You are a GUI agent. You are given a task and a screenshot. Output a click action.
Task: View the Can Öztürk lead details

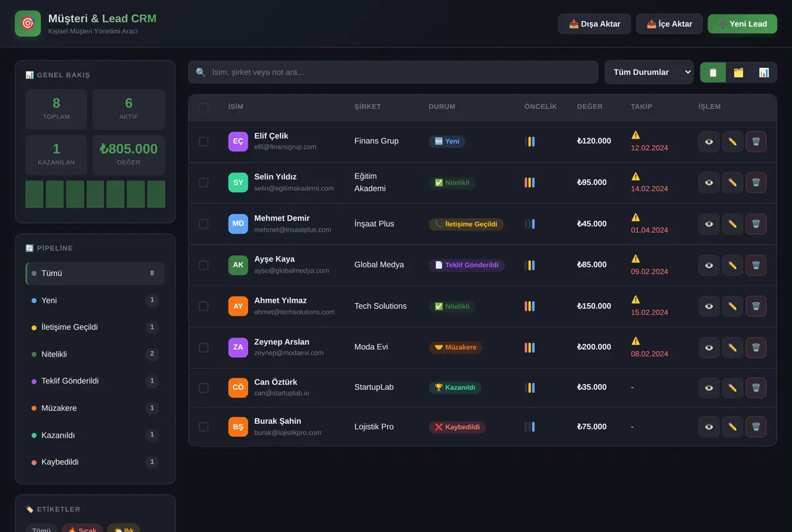coord(709,387)
